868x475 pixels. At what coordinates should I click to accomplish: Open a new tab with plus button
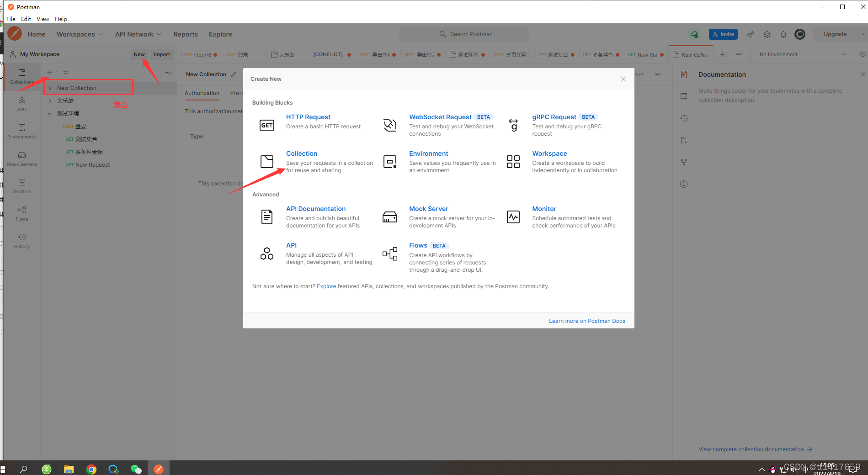(x=723, y=54)
